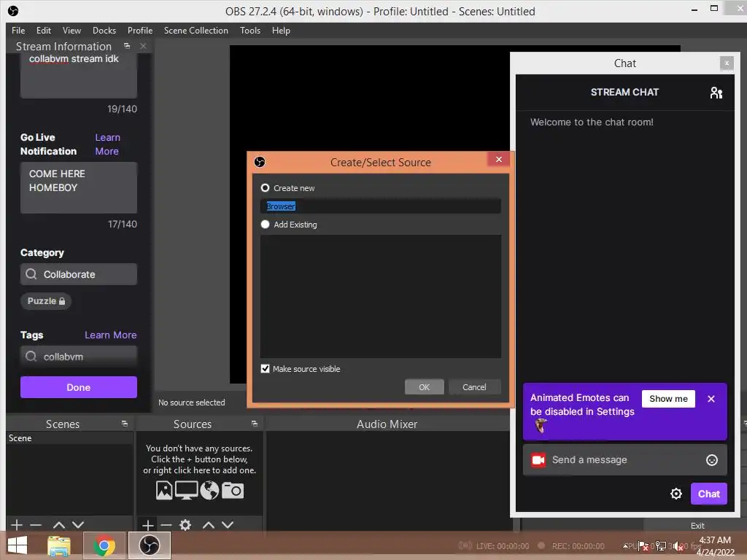Move scene down with arrow icon
Screen dimensions: 747x560
(78, 525)
